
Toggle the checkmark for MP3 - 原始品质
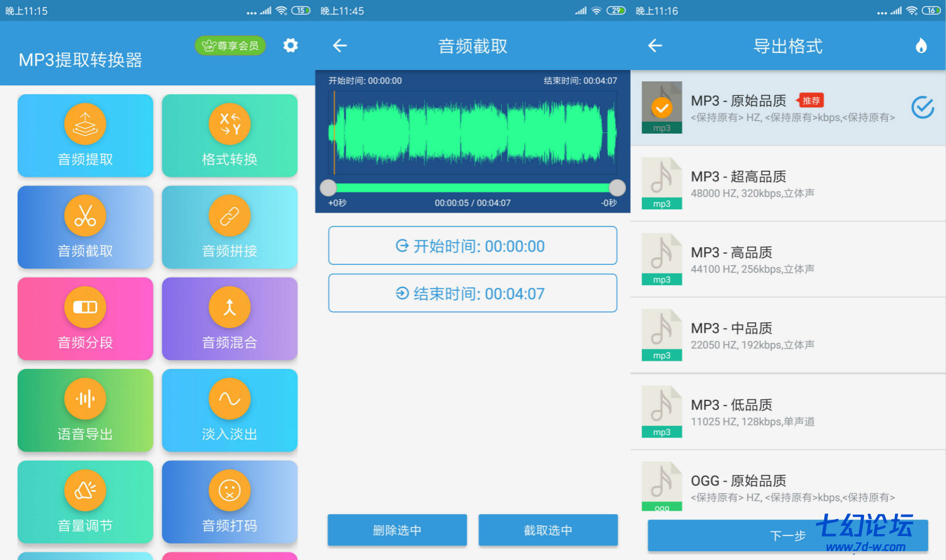pos(922,108)
